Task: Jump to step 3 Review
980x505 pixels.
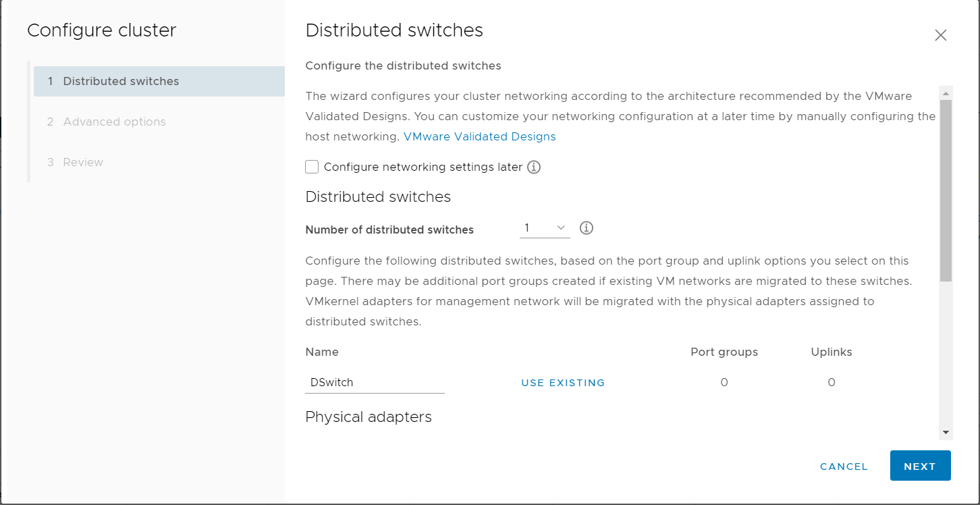Action: [x=83, y=162]
